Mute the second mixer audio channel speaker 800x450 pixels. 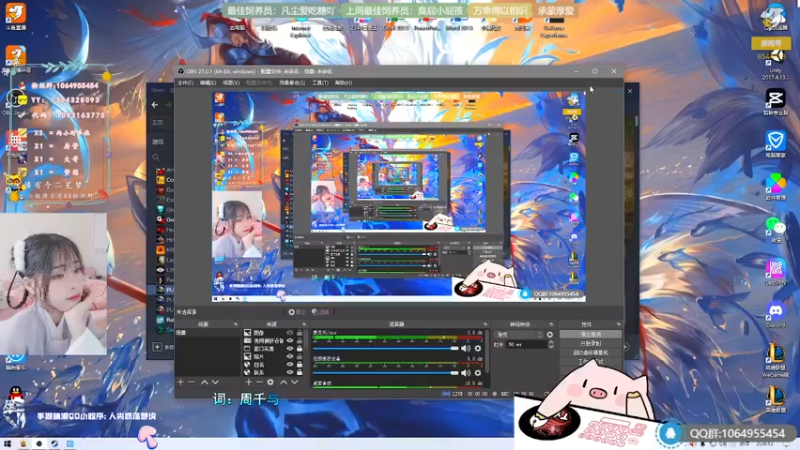[466, 373]
